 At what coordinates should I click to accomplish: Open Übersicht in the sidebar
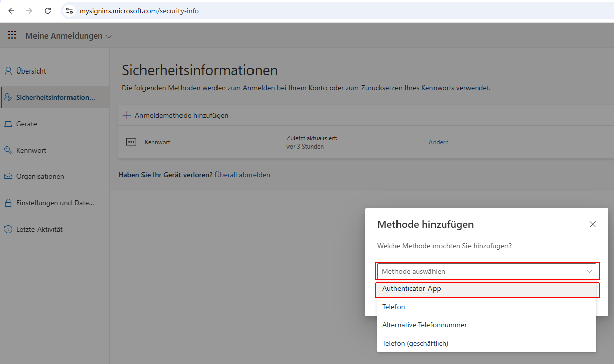[55, 71]
